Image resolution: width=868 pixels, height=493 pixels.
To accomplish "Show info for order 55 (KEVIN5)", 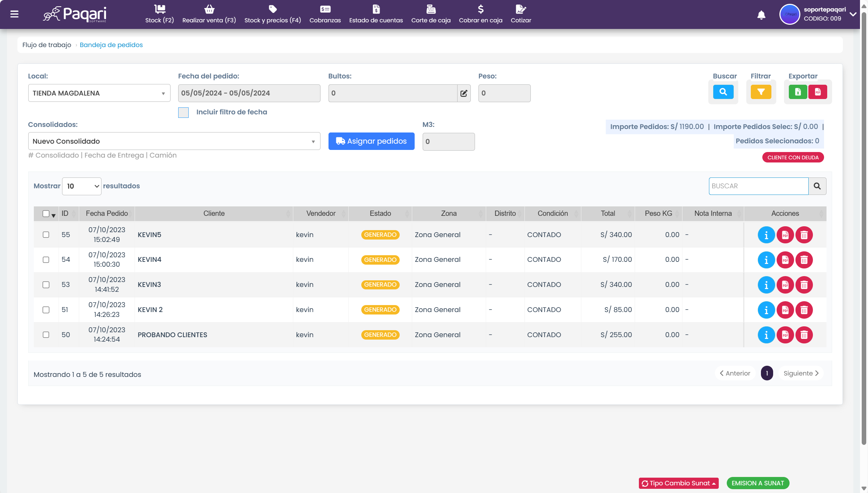I will 766,235.
